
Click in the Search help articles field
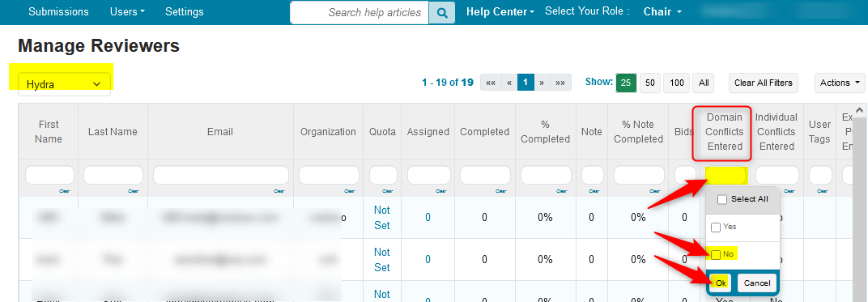pyautogui.click(x=360, y=13)
